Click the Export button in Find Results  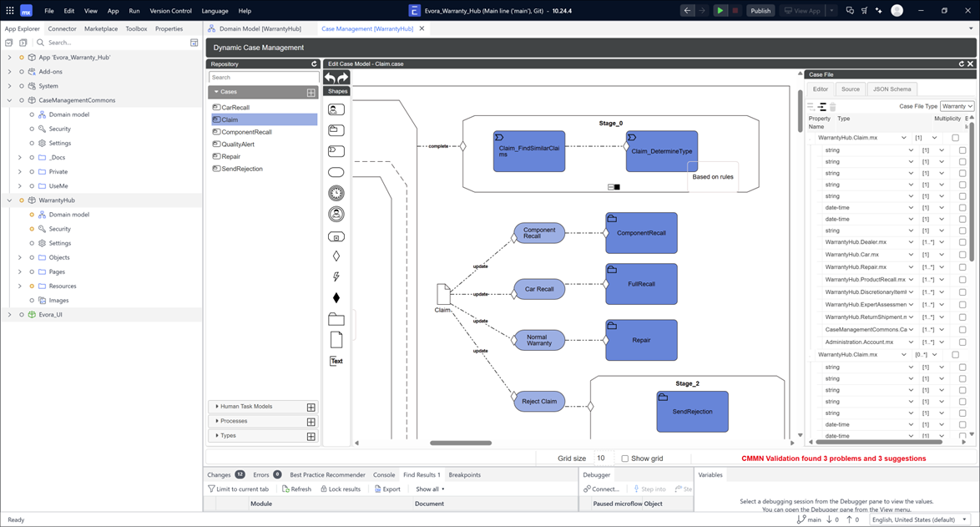click(387, 489)
